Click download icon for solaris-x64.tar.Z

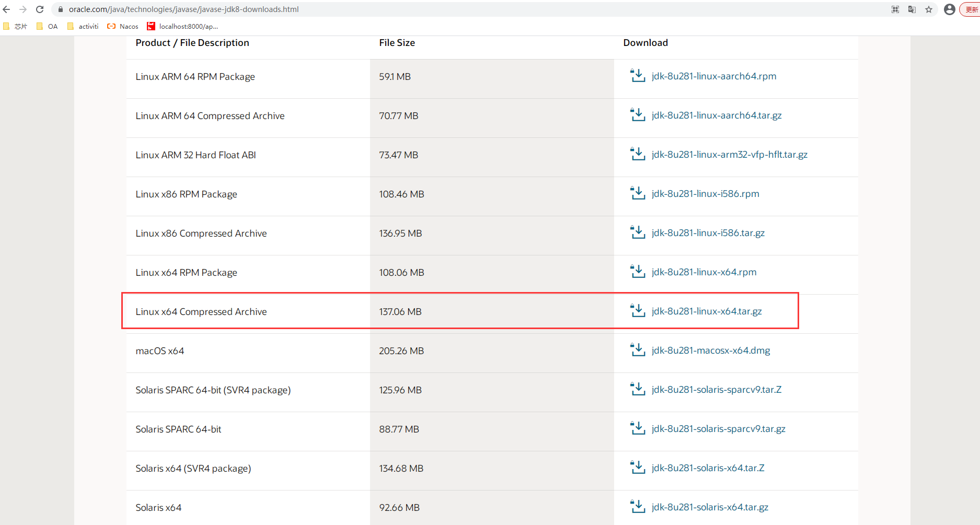pyautogui.click(x=638, y=468)
